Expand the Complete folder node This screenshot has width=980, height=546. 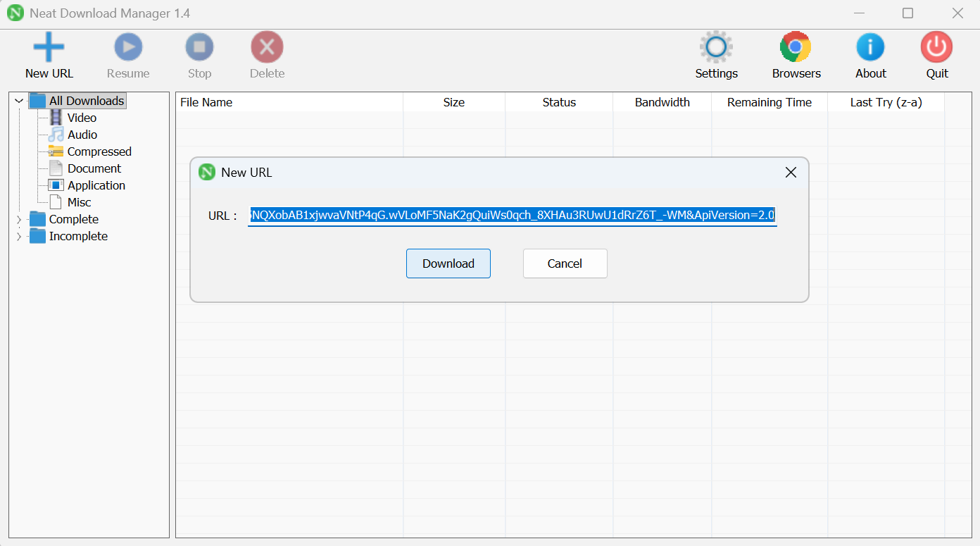19,220
